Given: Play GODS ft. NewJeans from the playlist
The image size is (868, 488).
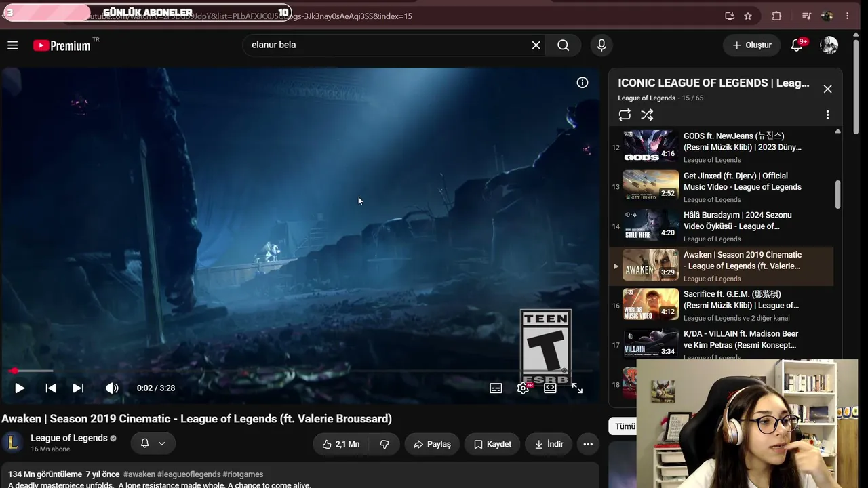Looking at the screenshot, I should pyautogui.click(x=722, y=147).
